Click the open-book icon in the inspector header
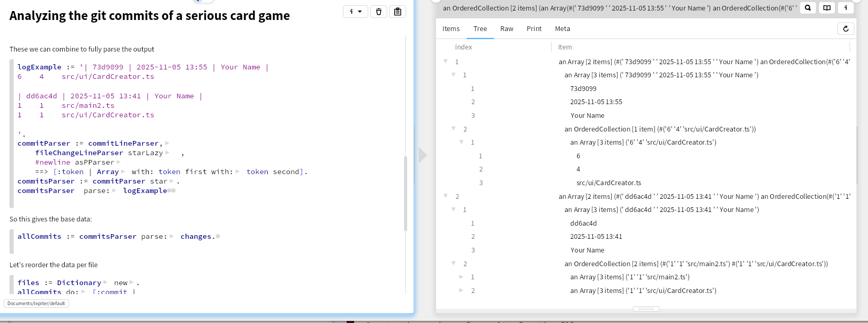 (827, 8)
